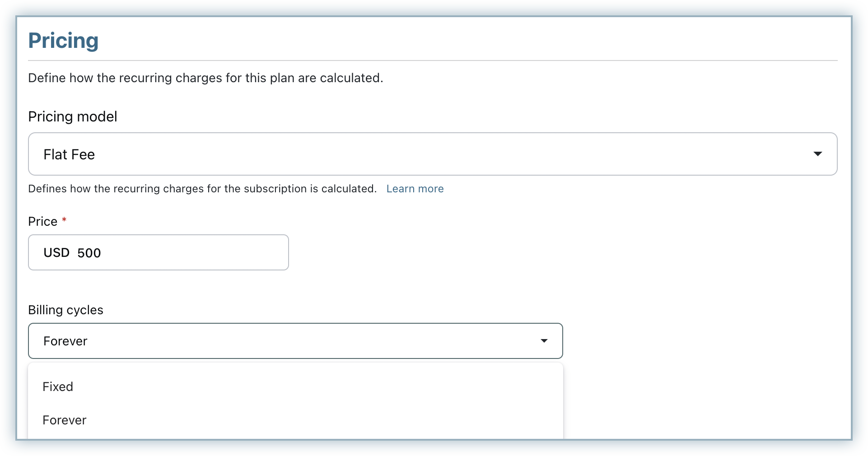Click the plan recurring charges description text
868x456 pixels.
pos(205,78)
